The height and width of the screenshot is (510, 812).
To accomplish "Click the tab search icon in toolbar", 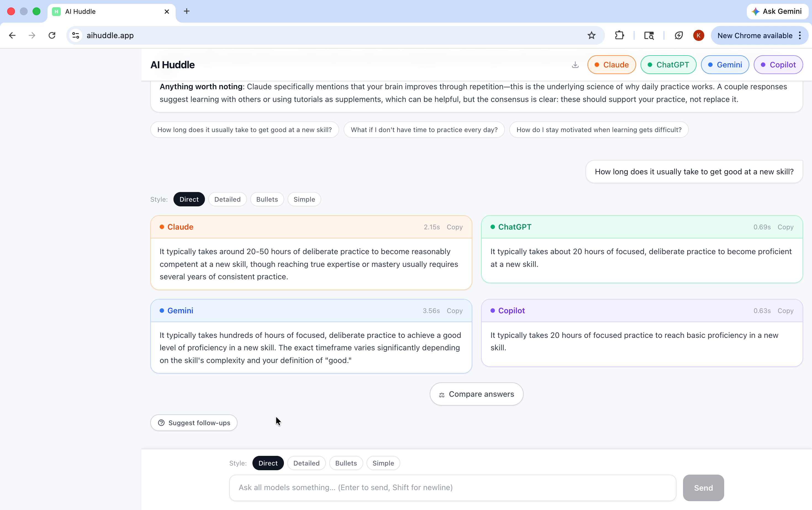I will point(649,35).
